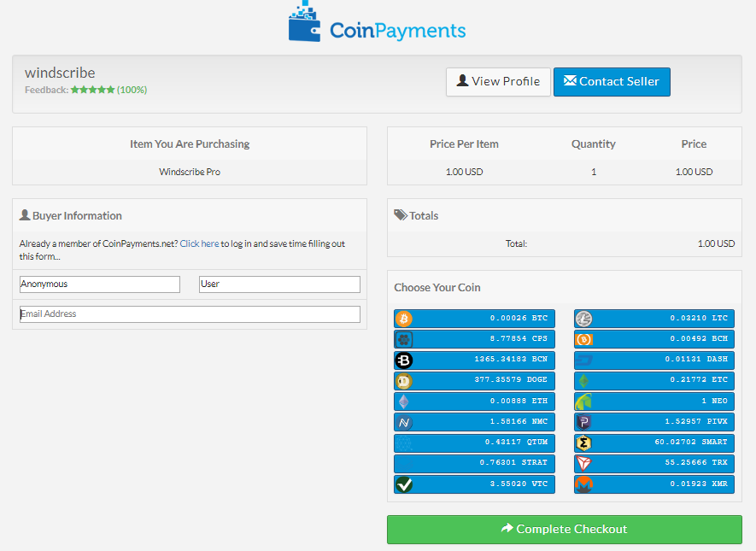Viewport: 756px width, 551px height.
Task: Click the 'Windscribe Pro' item name
Action: tap(190, 172)
